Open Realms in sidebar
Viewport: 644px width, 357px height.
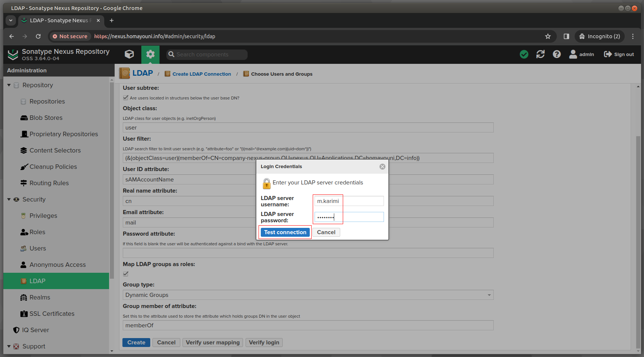tap(40, 297)
